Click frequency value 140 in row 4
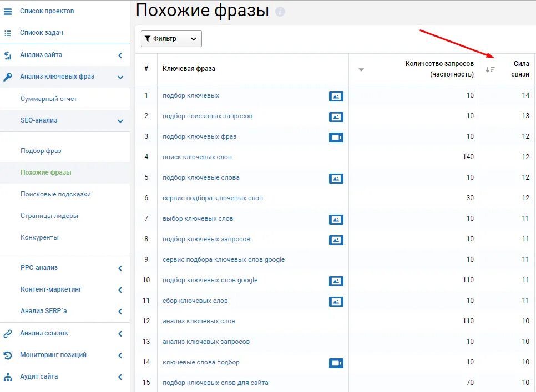Viewport: 536px width, 392px height. [468, 157]
